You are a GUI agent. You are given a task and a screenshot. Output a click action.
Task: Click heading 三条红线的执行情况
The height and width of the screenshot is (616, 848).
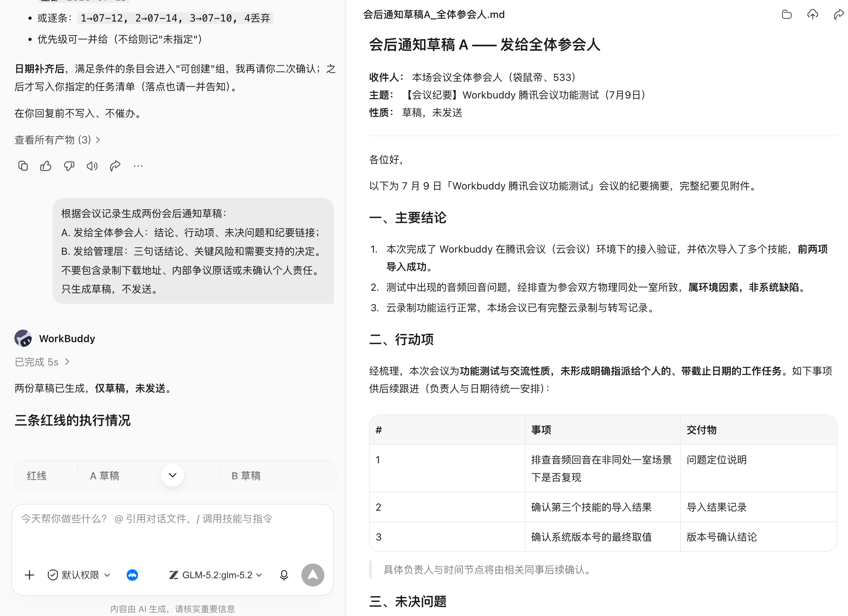pos(73,420)
